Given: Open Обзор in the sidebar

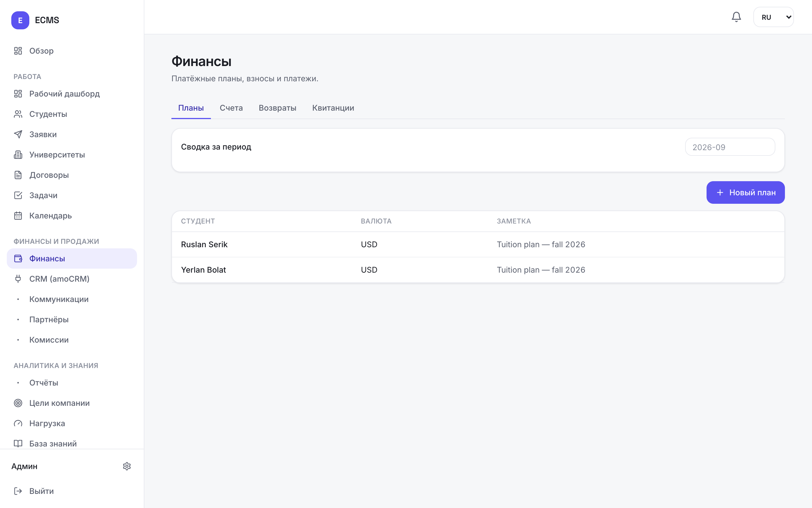Looking at the screenshot, I should [x=72, y=51].
